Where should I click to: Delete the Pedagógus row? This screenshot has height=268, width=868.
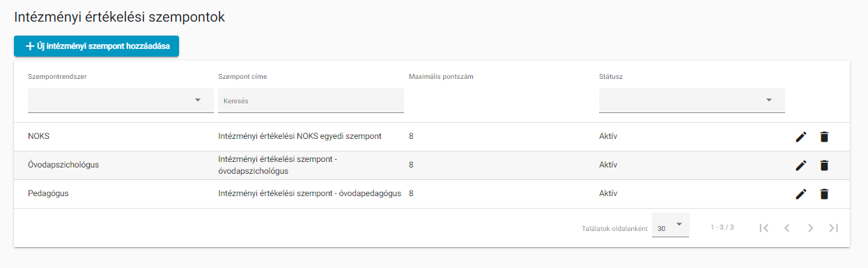(x=824, y=194)
